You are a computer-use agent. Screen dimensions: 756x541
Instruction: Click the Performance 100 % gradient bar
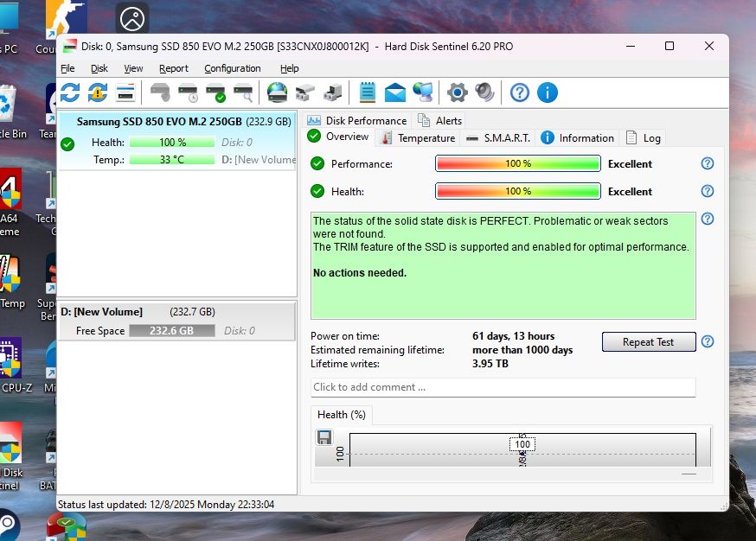pos(518,164)
